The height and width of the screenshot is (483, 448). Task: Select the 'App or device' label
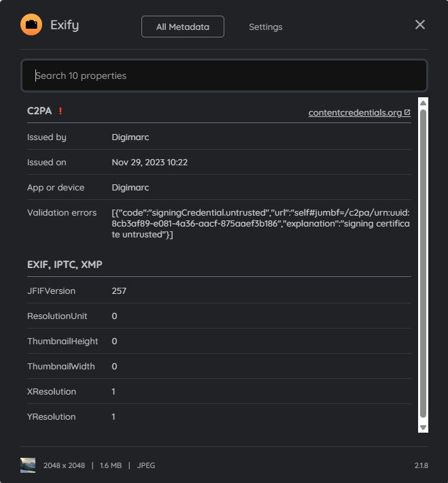point(56,188)
